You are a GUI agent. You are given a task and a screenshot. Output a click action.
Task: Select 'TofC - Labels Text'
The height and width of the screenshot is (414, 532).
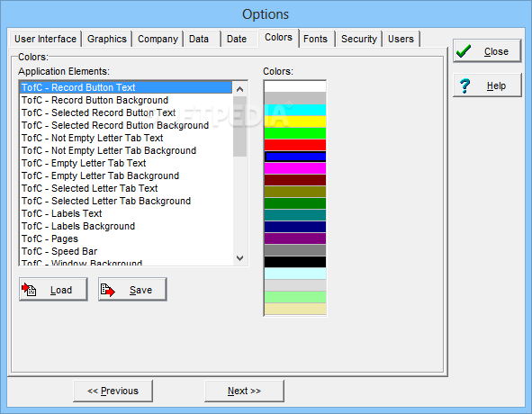tap(126, 213)
